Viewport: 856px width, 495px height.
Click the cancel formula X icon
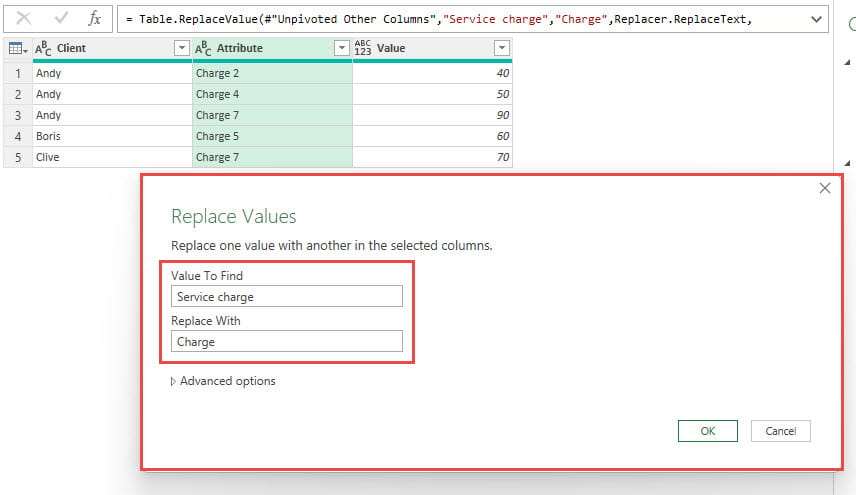23,19
